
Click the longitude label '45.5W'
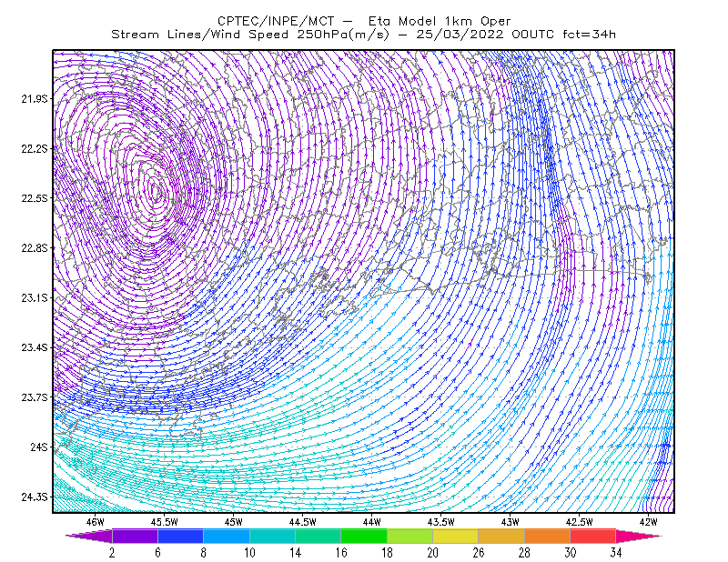point(165,522)
